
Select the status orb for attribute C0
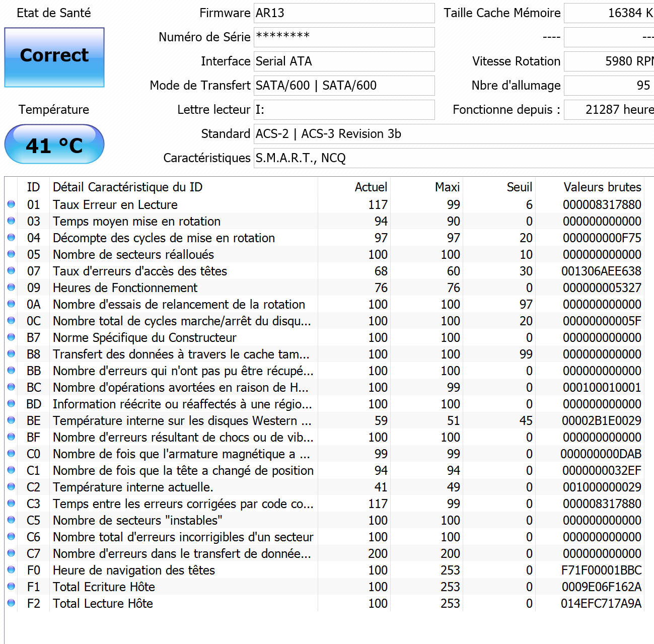click(x=11, y=453)
